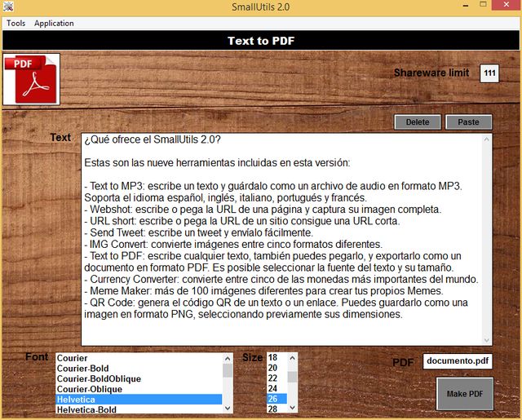This screenshot has width=522, height=420.
Task: Choose font size 22
Action: tap(272, 378)
